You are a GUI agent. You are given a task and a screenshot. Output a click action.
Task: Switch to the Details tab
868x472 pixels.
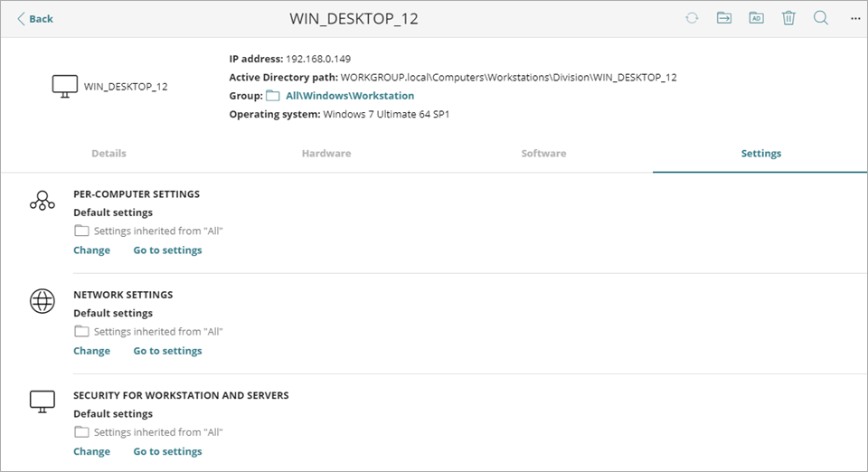click(108, 154)
